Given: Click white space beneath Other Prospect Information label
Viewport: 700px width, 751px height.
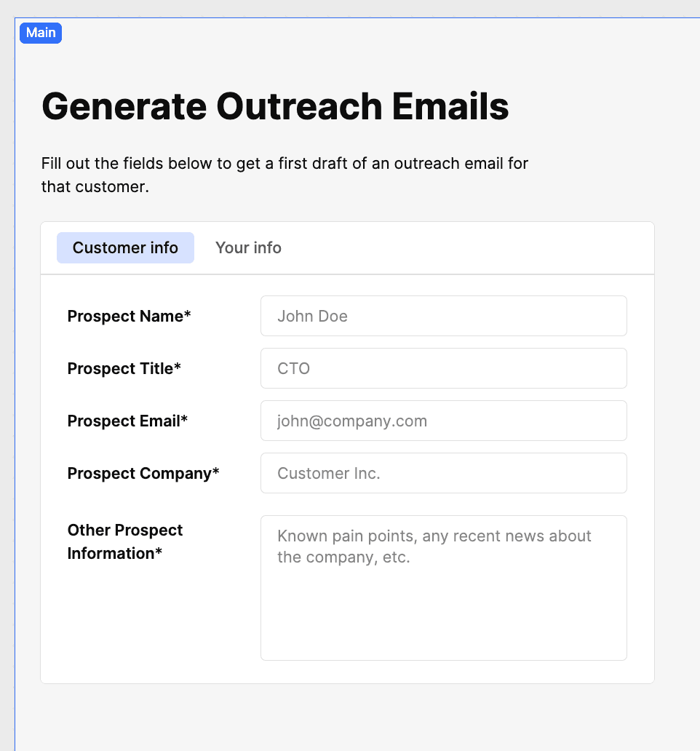Looking at the screenshot, I should coord(146,619).
